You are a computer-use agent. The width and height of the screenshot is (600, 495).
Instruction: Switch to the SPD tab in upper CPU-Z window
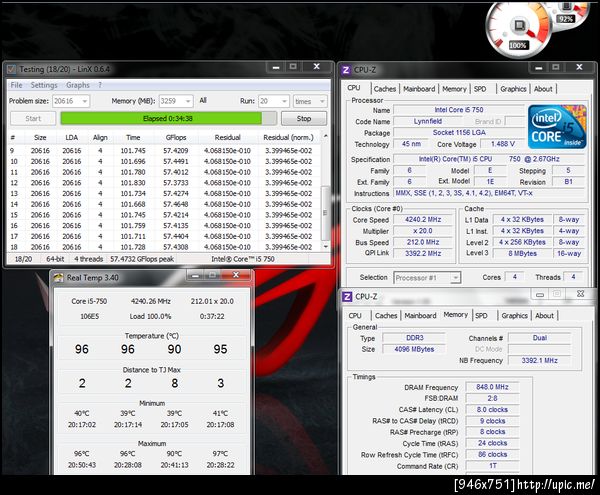tap(480, 89)
